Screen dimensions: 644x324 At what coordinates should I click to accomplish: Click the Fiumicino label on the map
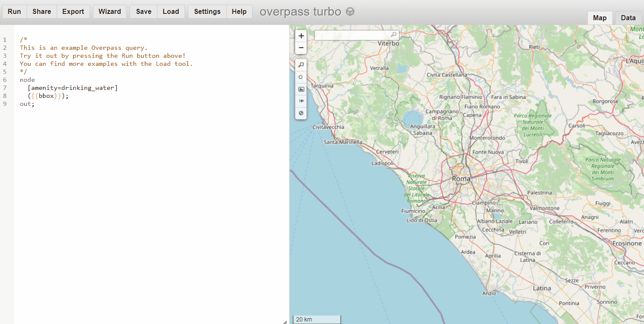pyautogui.click(x=413, y=211)
